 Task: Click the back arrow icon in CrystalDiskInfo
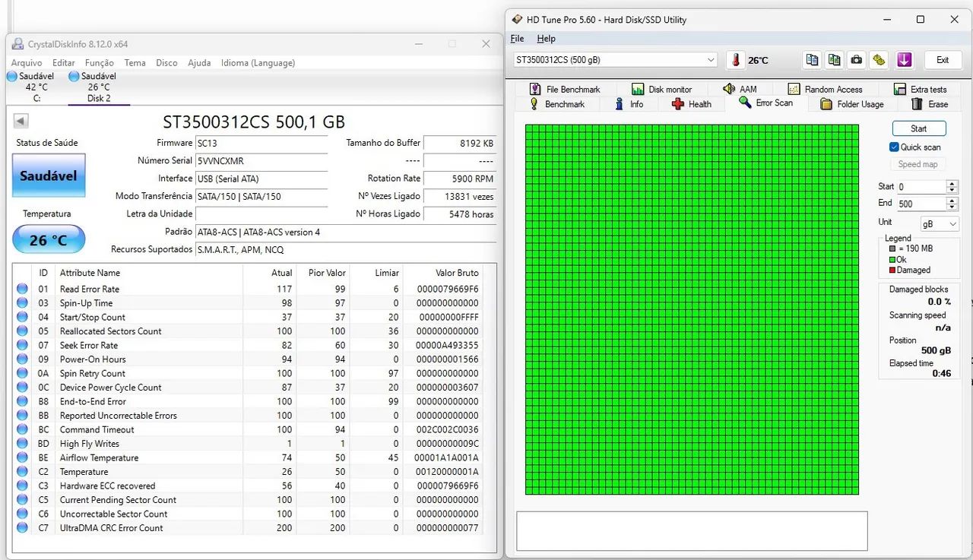click(x=21, y=121)
